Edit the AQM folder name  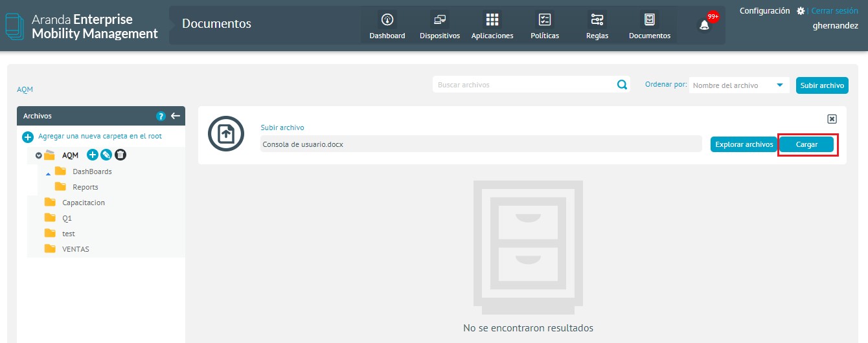[x=106, y=155]
